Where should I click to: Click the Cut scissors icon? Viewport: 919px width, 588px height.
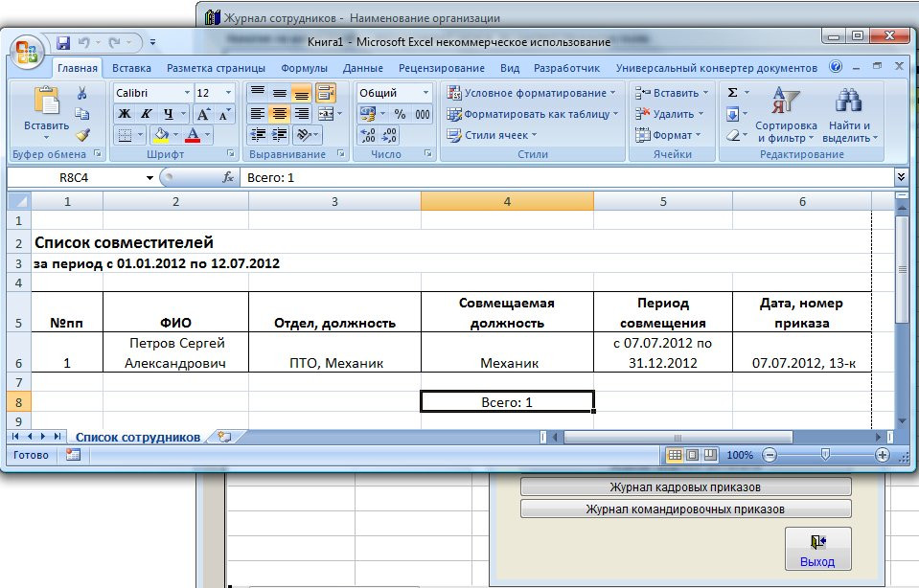coord(82,94)
